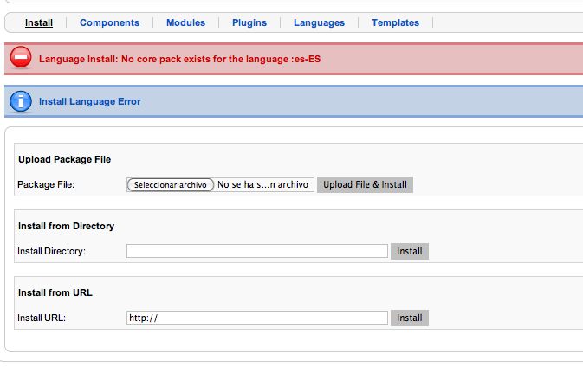Click the red language install error message
583x392 pixels.
[x=179, y=59]
